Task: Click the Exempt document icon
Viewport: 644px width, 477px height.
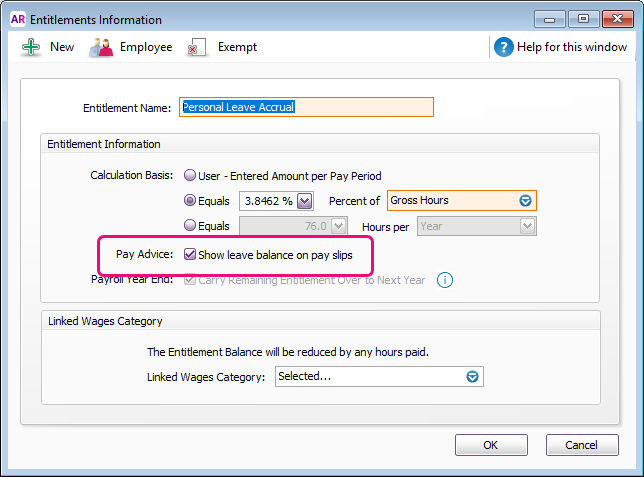Action: click(x=198, y=47)
